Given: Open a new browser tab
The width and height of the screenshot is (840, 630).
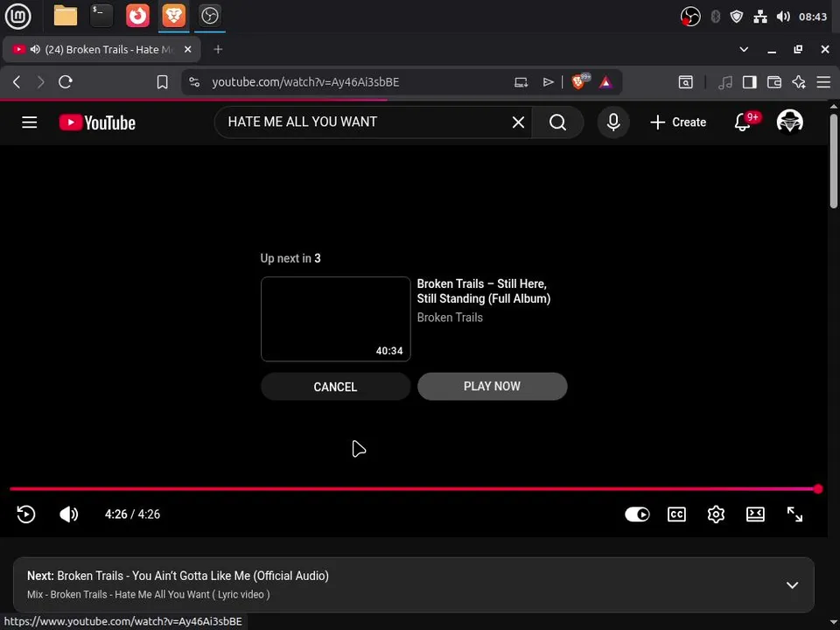Looking at the screenshot, I should (218, 49).
